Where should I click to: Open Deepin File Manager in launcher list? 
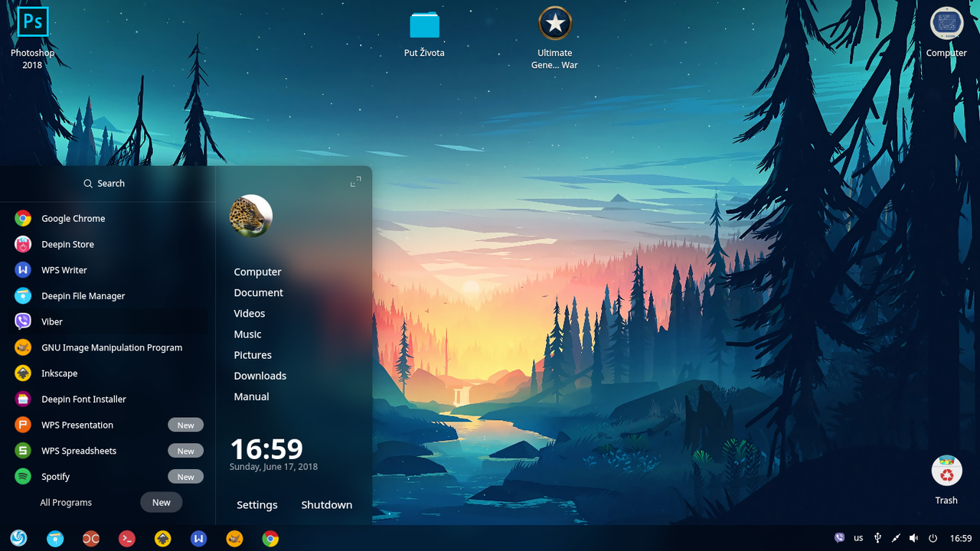pos(108,295)
